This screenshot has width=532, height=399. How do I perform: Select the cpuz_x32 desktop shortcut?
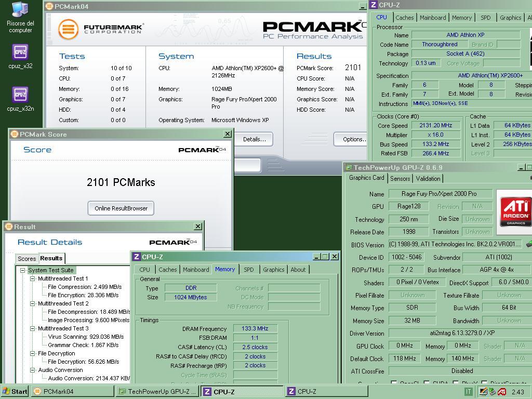[x=20, y=56]
